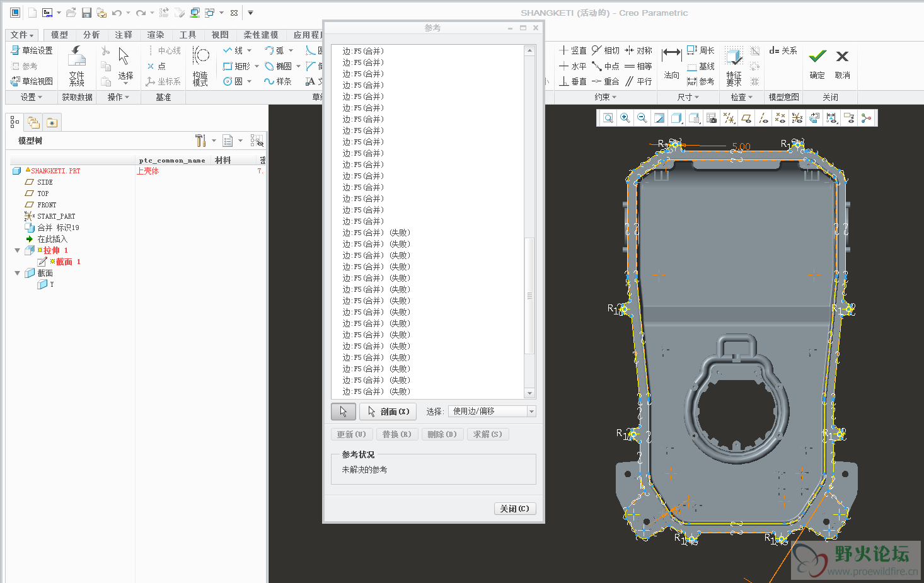Screen dimensions: 924x583
Task: Click the Undo arrow in quick access toolbar
Action: coord(117,13)
